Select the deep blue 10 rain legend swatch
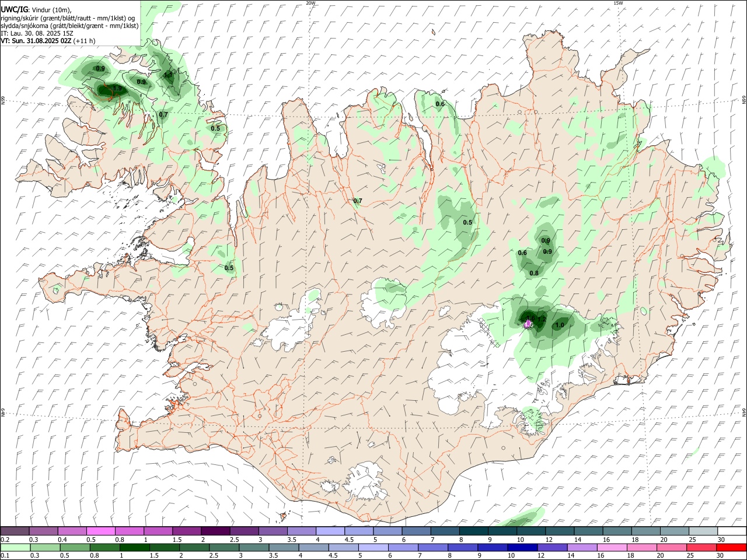Screen dimensions: 747x560 521,547
